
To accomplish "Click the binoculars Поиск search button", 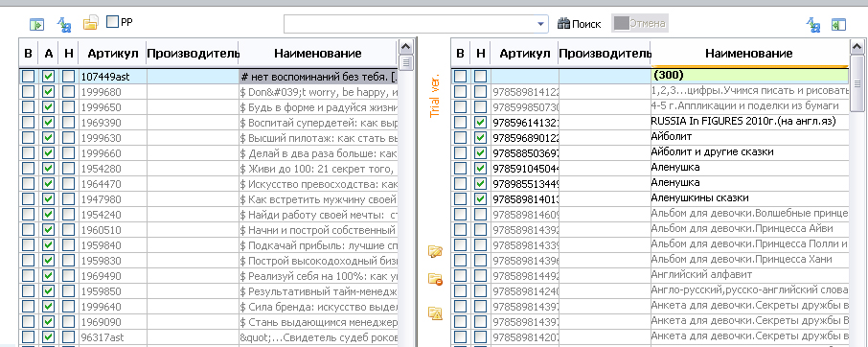I will 579,24.
